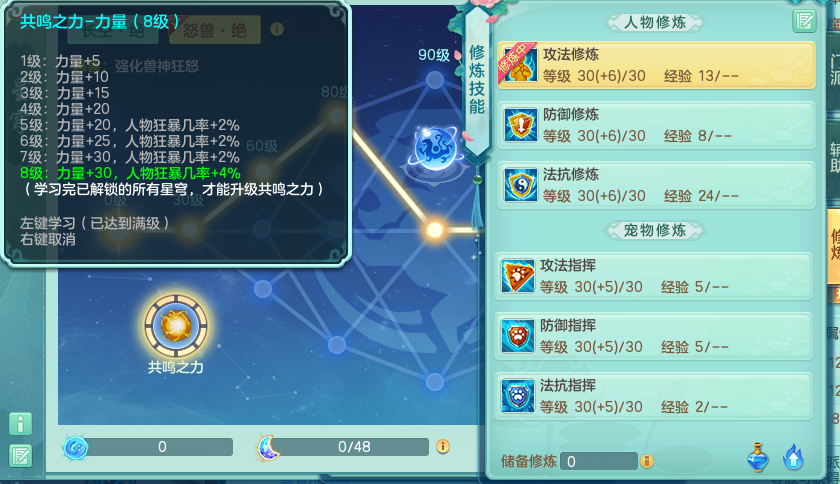Click the 攻法修炼 flame figure icon
840x484 pixels.
pos(518,64)
